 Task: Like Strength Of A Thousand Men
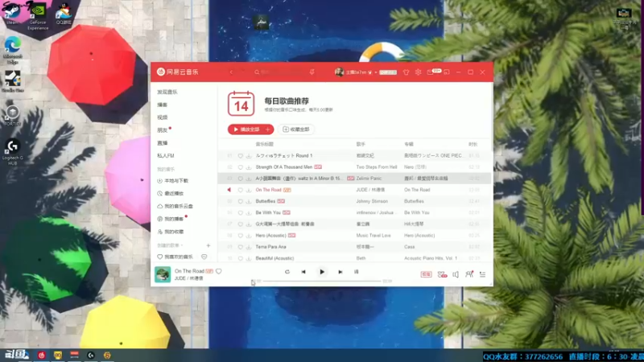point(240,167)
